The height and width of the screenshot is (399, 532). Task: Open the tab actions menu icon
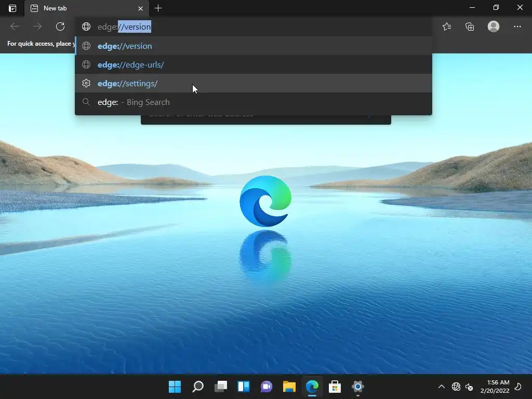point(12,8)
